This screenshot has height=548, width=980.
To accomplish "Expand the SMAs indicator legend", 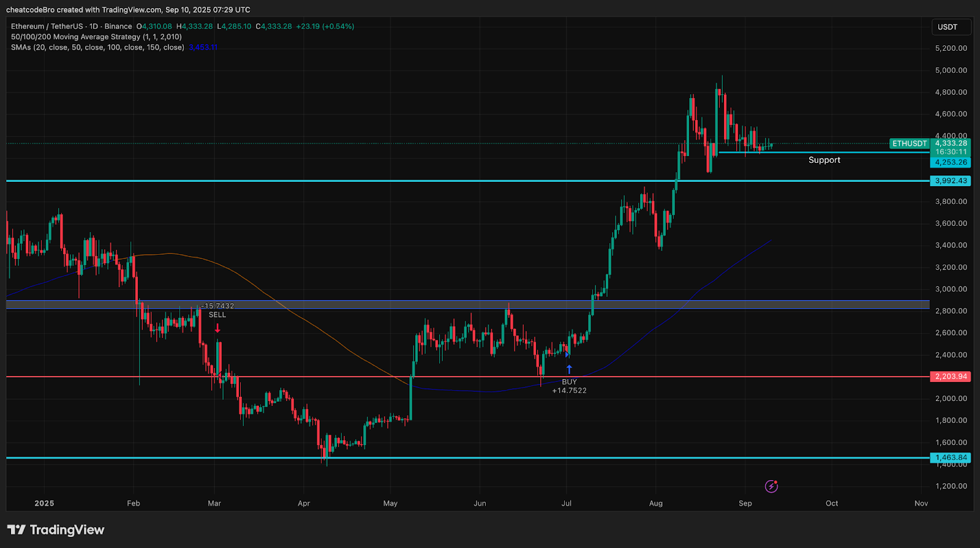I will click(97, 47).
